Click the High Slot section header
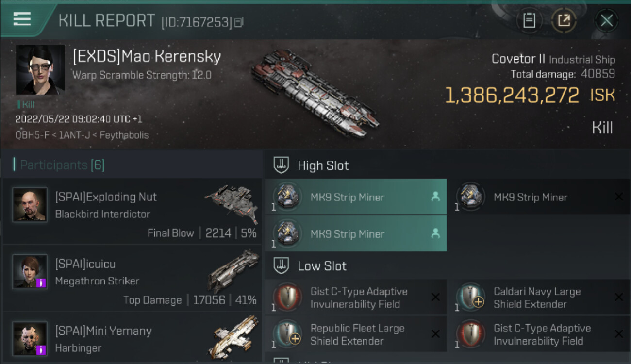 323,165
